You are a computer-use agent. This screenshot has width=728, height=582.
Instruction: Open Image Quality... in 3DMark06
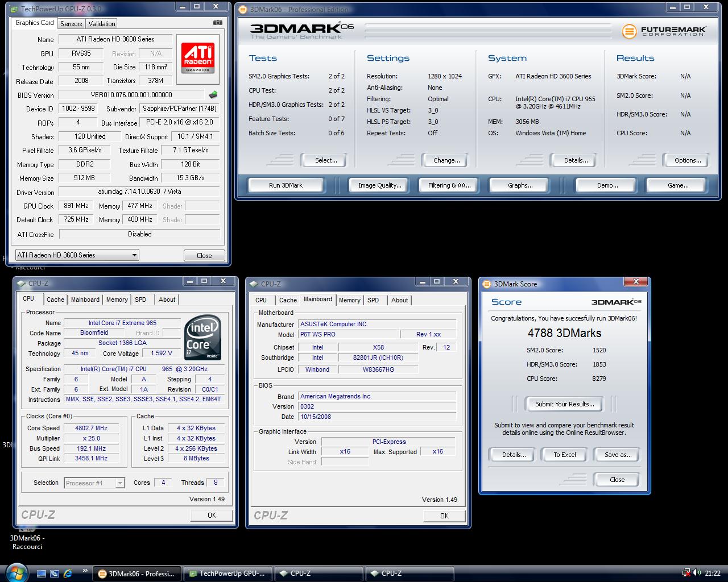coord(379,185)
